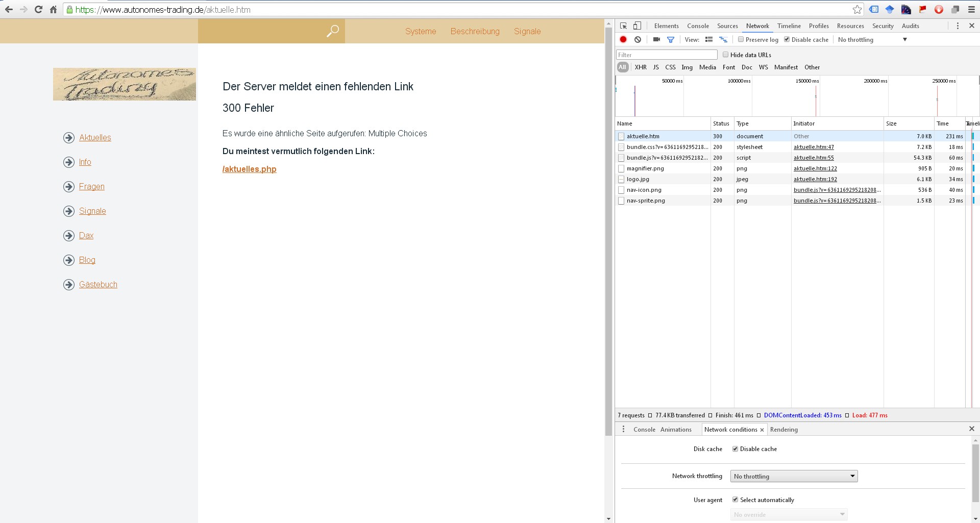
Task: Toggle the Disable cache toolbar checkbox
Action: click(x=787, y=39)
